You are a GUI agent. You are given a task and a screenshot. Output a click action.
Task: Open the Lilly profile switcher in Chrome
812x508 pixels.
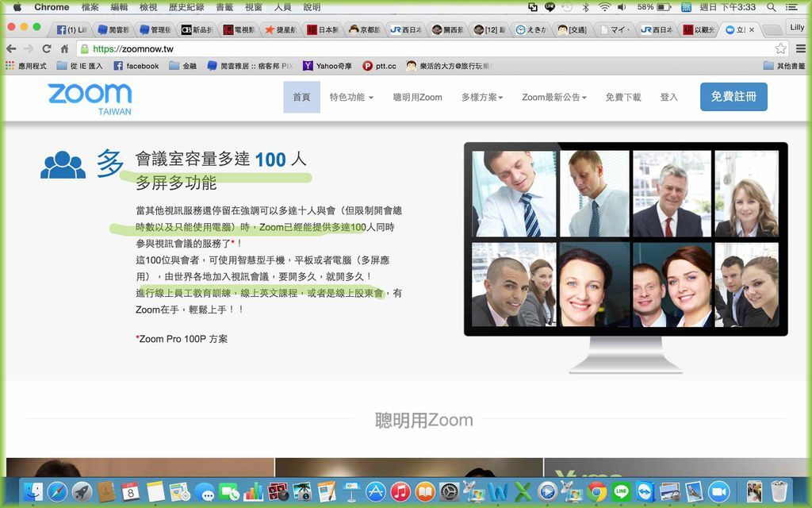pos(797,27)
